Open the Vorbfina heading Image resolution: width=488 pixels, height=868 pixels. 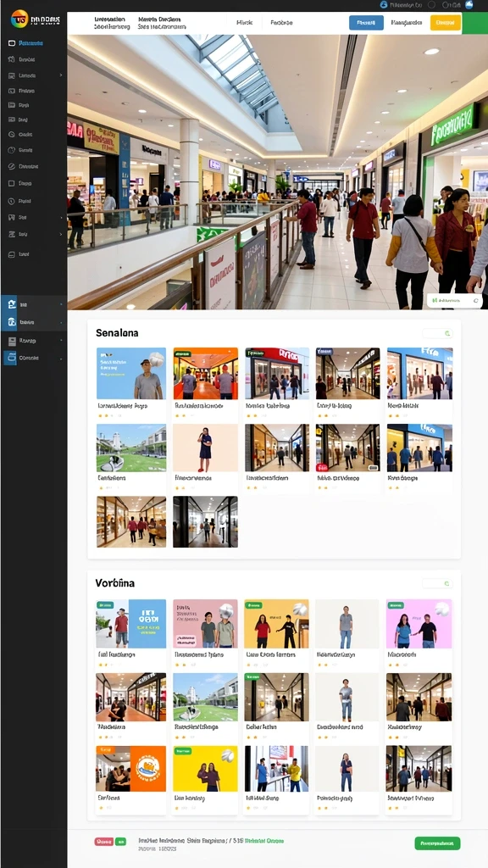coord(115,583)
